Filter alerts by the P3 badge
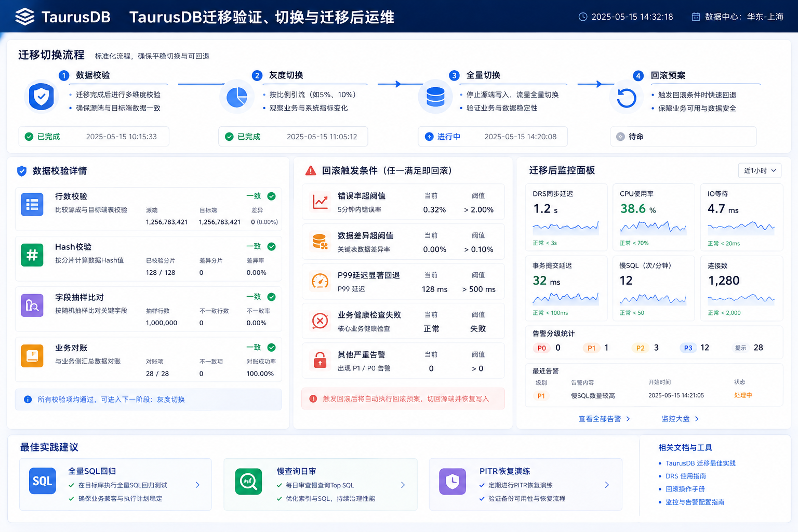Viewport: 798px width, 532px height. pyautogui.click(x=688, y=348)
